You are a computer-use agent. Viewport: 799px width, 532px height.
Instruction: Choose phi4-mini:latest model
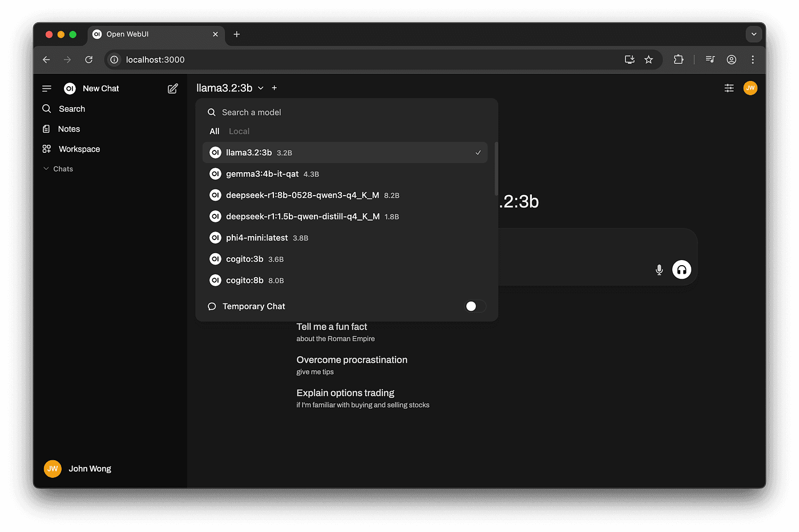[x=345, y=238]
